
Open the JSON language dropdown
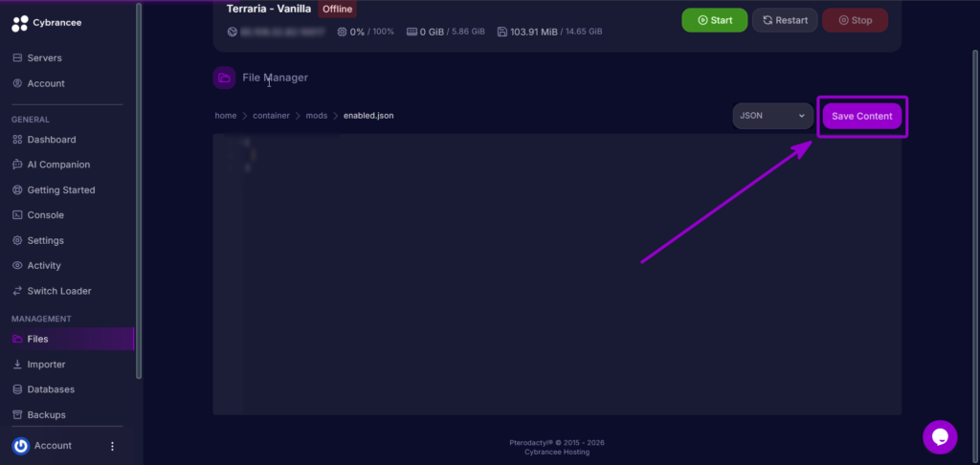coord(773,117)
